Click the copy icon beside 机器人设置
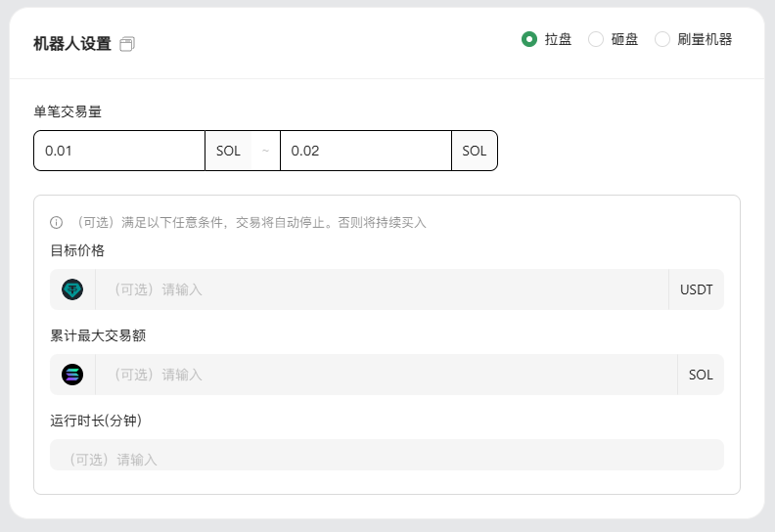 [x=127, y=44]
